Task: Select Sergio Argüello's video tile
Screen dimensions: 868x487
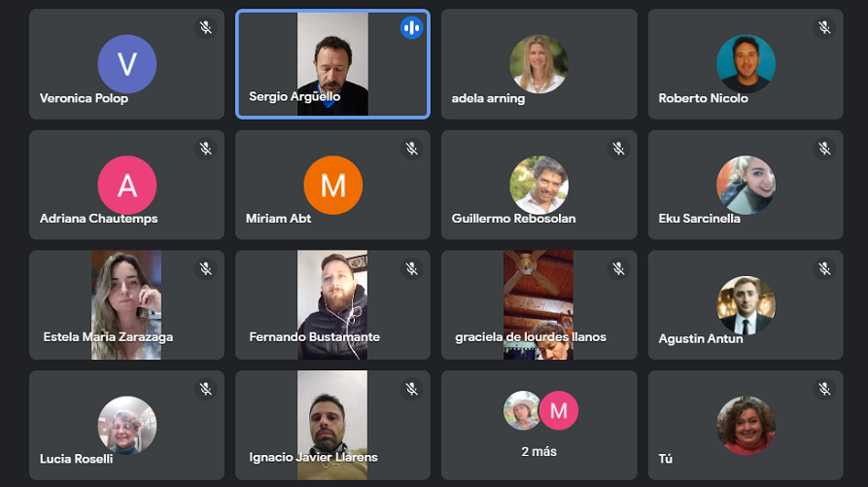Action: pyautogui.click(x=332, y=63)
